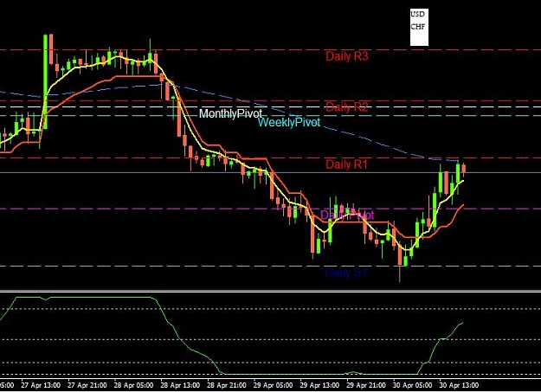Select the WeeklyPivot label

pos(289,122)
